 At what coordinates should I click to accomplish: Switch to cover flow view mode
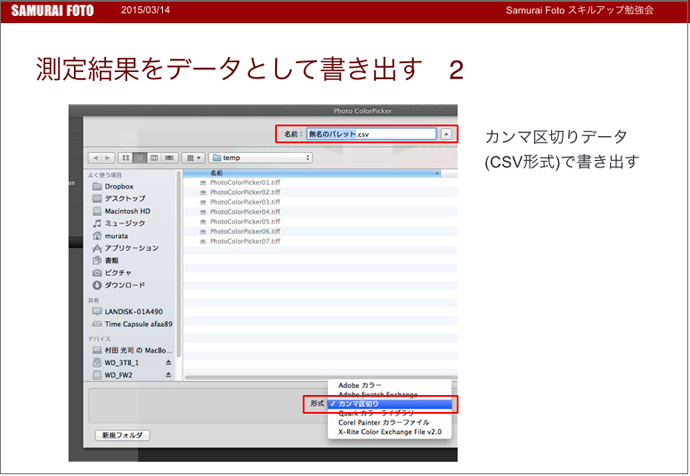point(169,157)
